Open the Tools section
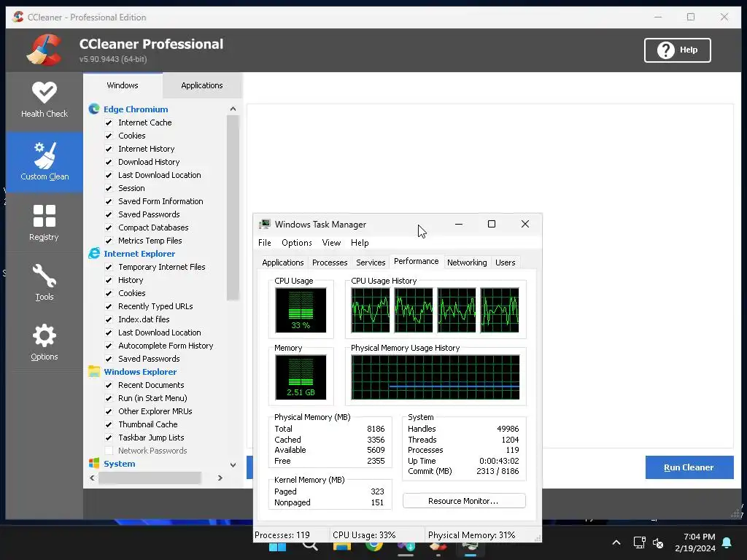 44,283
